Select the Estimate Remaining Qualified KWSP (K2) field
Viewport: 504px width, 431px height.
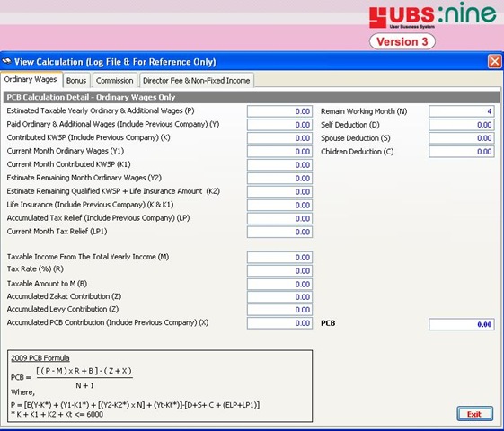pyautogui.click(x=279, y=192)
